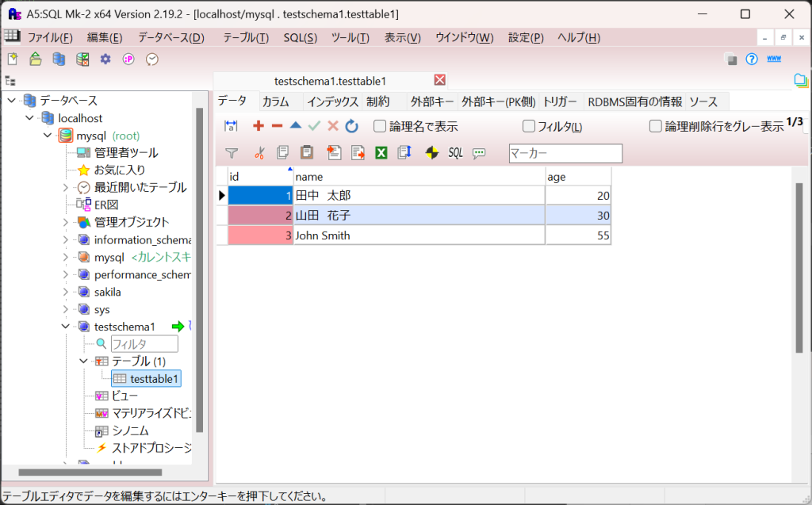Check the 論理削除行をグレー表示 option
The width and height of the screenshot is (812, 505).
tap(656, 126)
